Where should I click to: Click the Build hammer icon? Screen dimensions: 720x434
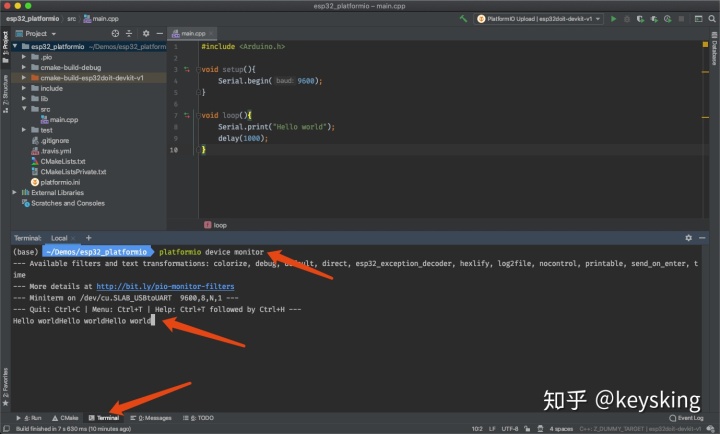point(463,19)
